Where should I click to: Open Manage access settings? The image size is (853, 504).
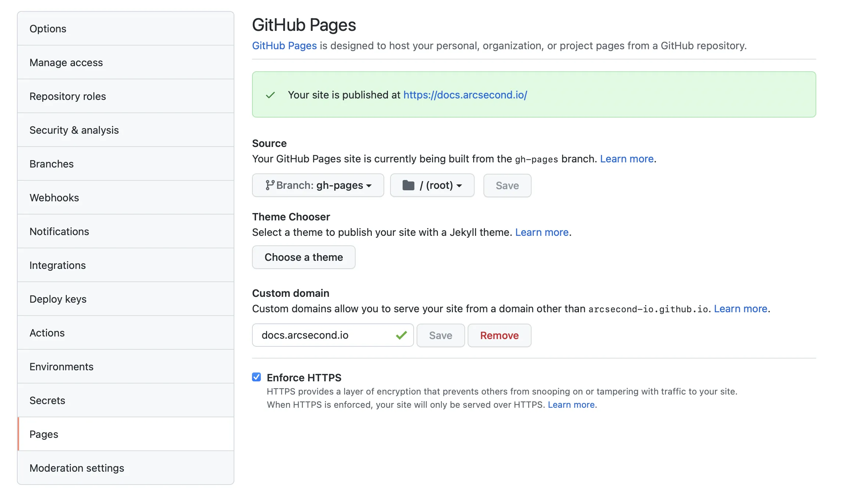66,62
